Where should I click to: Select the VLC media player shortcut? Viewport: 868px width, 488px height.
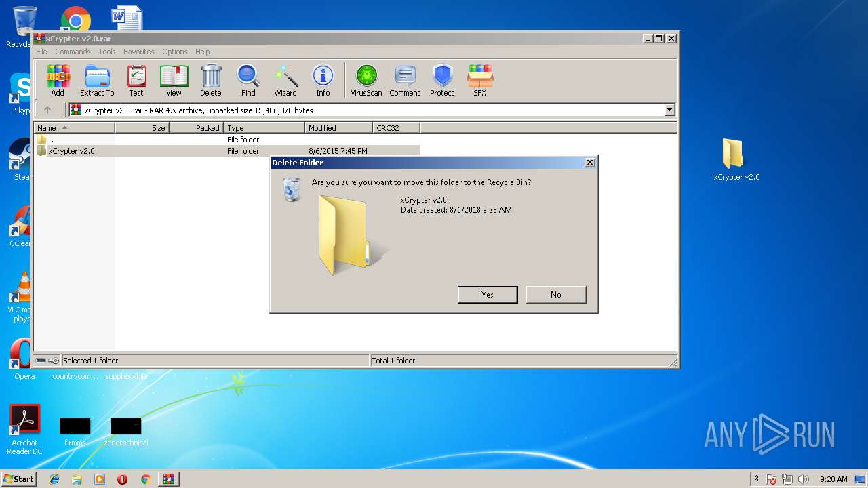tap(21, 298)
